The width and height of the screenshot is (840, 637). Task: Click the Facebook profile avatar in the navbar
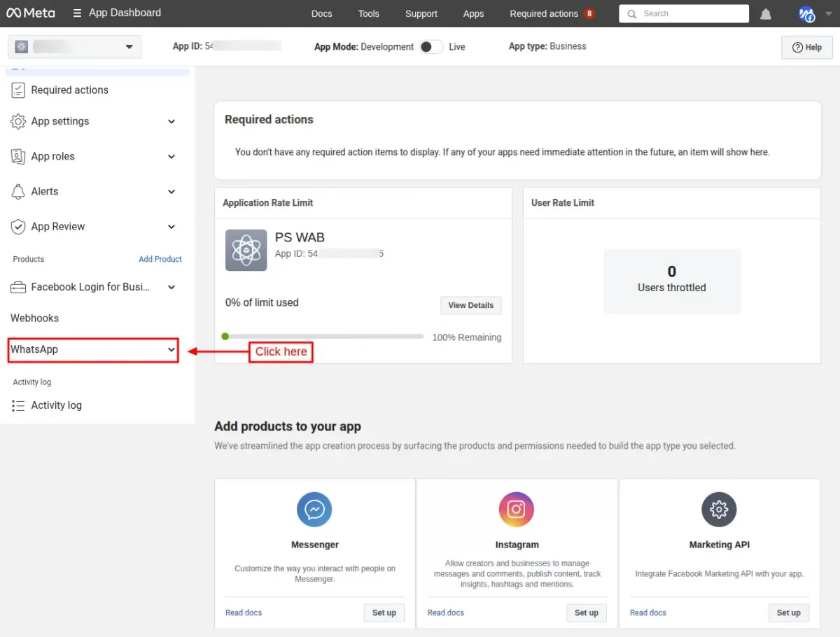[x=806, y=13]
